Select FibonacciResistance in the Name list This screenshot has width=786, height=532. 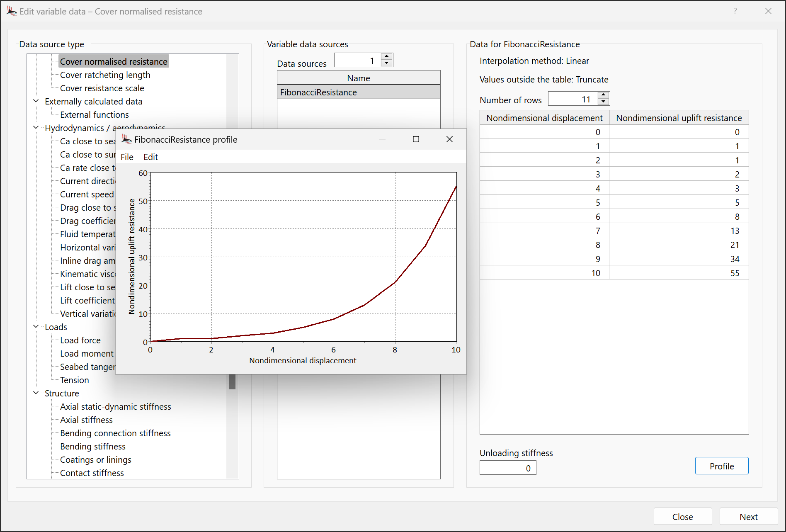point(318,92)
